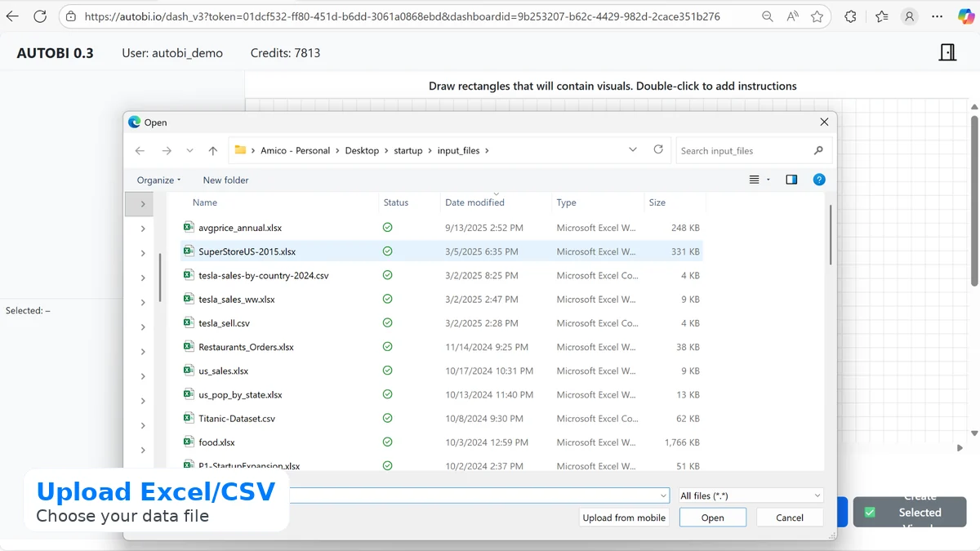This screenshot has height=551, width=980.
Task: Select tesla_sales_ww.xlsx file
Action: tap(441, 299)
